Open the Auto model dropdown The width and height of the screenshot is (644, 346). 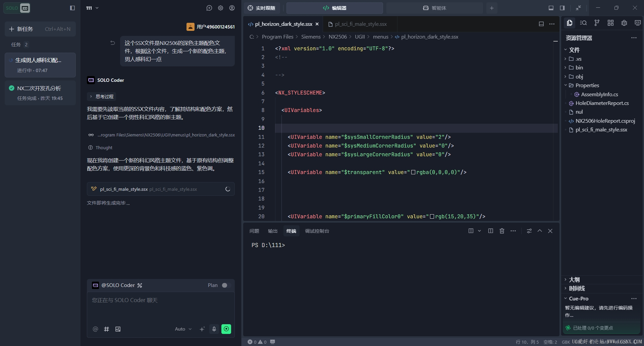click(x=183, y=329)
